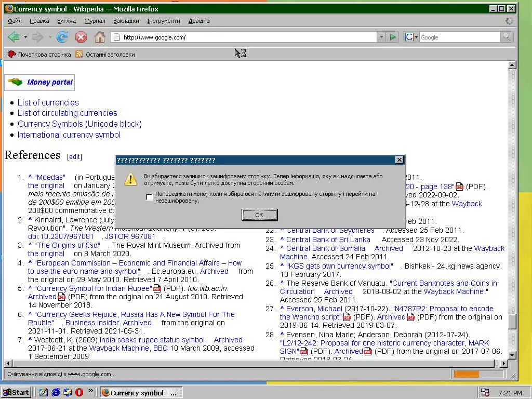Viewport: 532px width, 399px height.
Task: Open Back history dropdown arrow
Action: pyautogui.click(x=25, y=37)
